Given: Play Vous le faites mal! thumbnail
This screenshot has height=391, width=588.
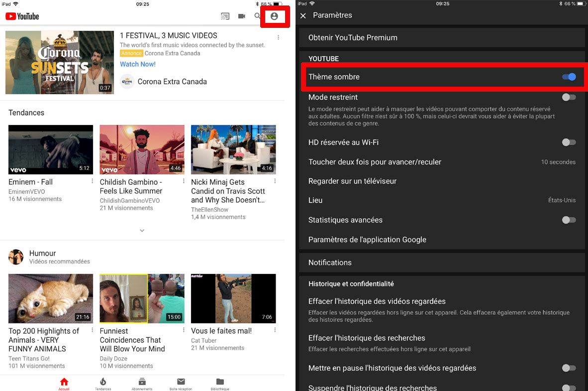Looking at the screenshot, I should click(233, 298).
